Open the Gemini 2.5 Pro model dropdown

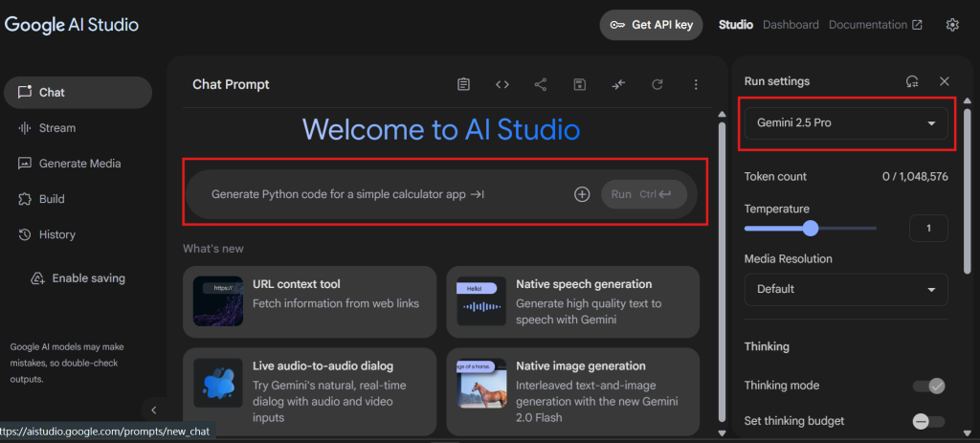(846, 123)
